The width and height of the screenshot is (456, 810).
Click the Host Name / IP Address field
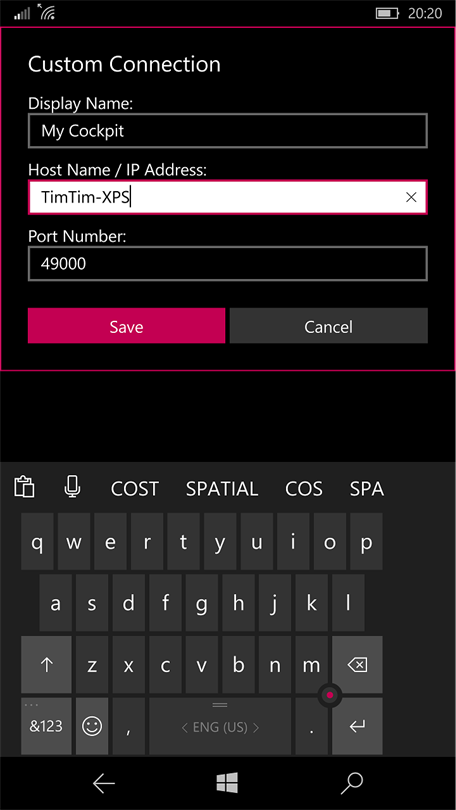(228, 197)
